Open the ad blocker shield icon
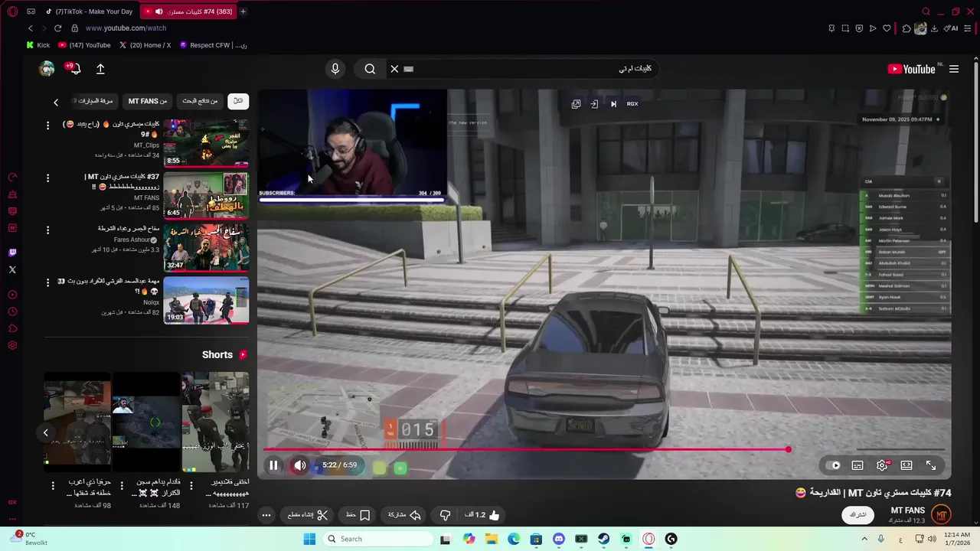This screenshot has width=980, height=551. (x=859, y=28)
